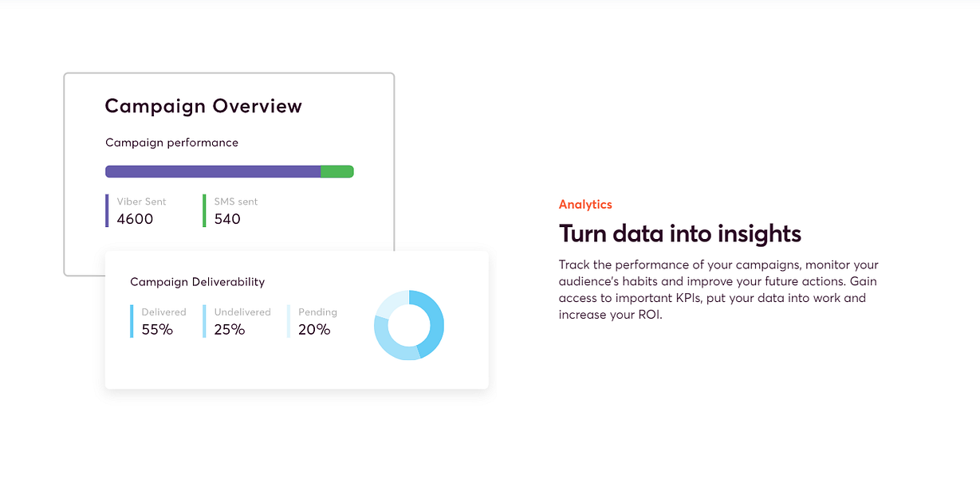Click the Pending 20% statistic
The image size is (980, 478).
click(314, 329)
